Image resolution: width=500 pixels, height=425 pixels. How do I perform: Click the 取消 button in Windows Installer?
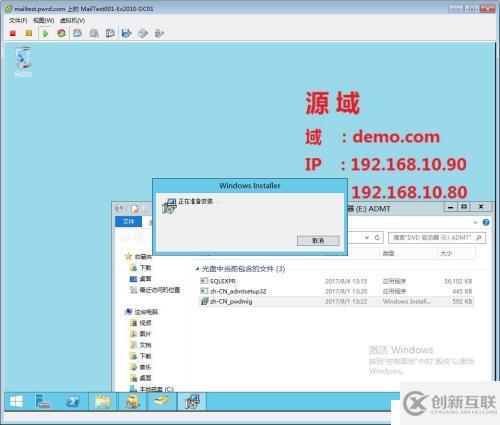point(318,241)
